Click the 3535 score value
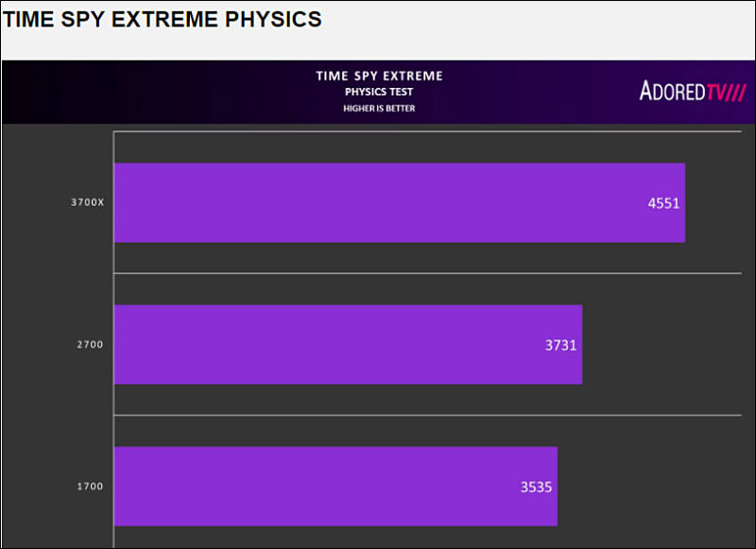 [x=536, y=487]
